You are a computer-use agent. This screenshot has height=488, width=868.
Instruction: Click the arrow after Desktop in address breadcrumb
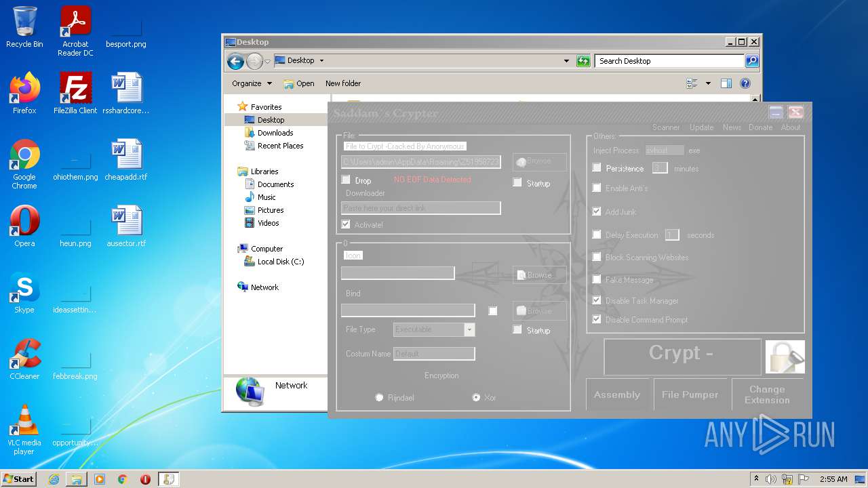(x=321, y=60)
